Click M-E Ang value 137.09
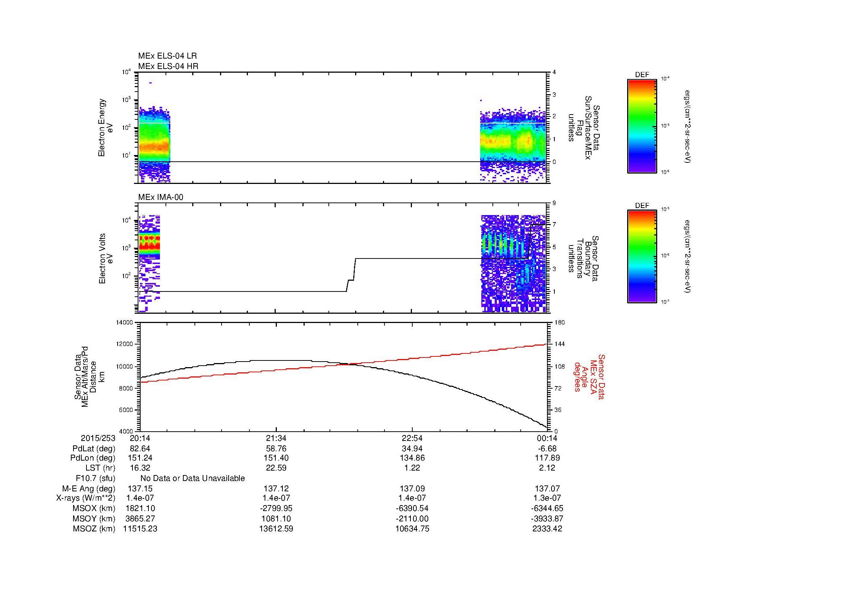Image resolution: width=868 pixels, height=613 pixels. (x=412, y=488)
